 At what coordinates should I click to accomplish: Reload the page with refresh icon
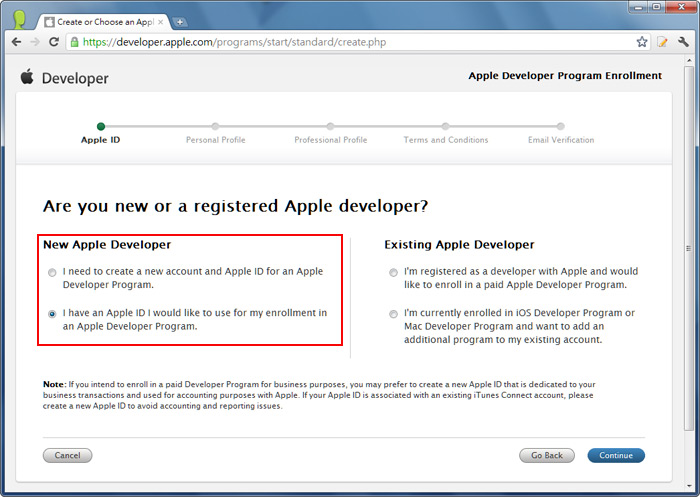point(54,42)
